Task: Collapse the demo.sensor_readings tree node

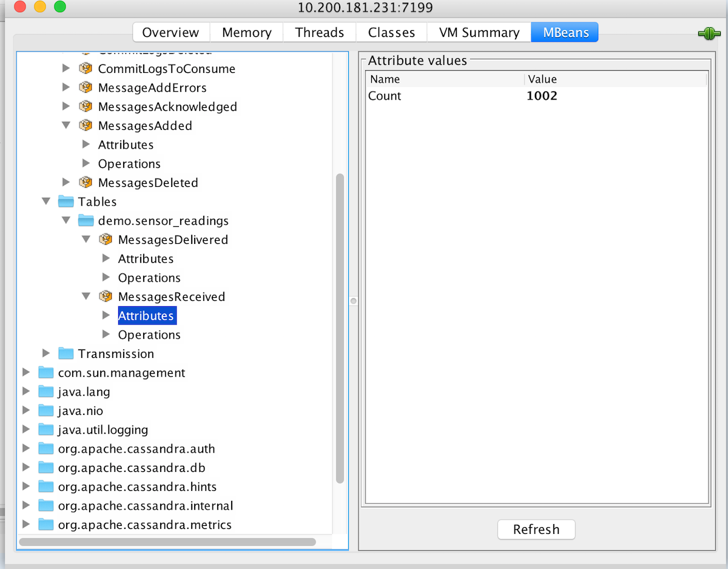Action: [x=66, y=220]
